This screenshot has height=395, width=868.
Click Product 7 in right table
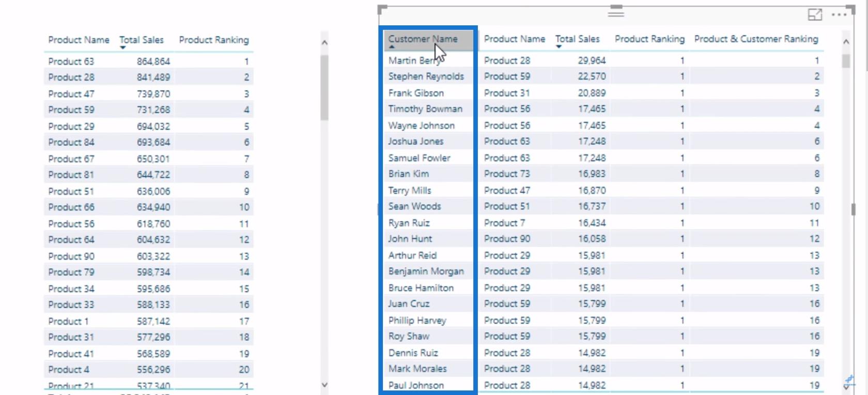pyautogui.click(x=504, y=223)
